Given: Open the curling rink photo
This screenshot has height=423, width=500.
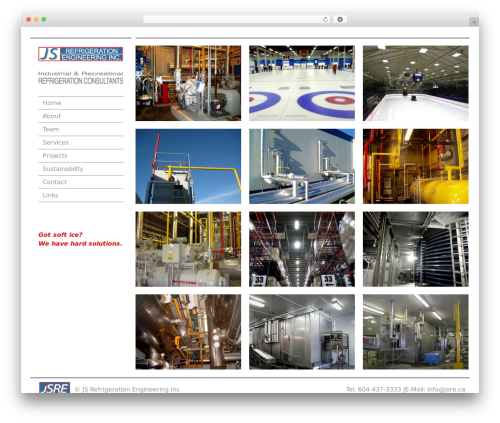Looking at the screenshot, I should click(302, 83).
